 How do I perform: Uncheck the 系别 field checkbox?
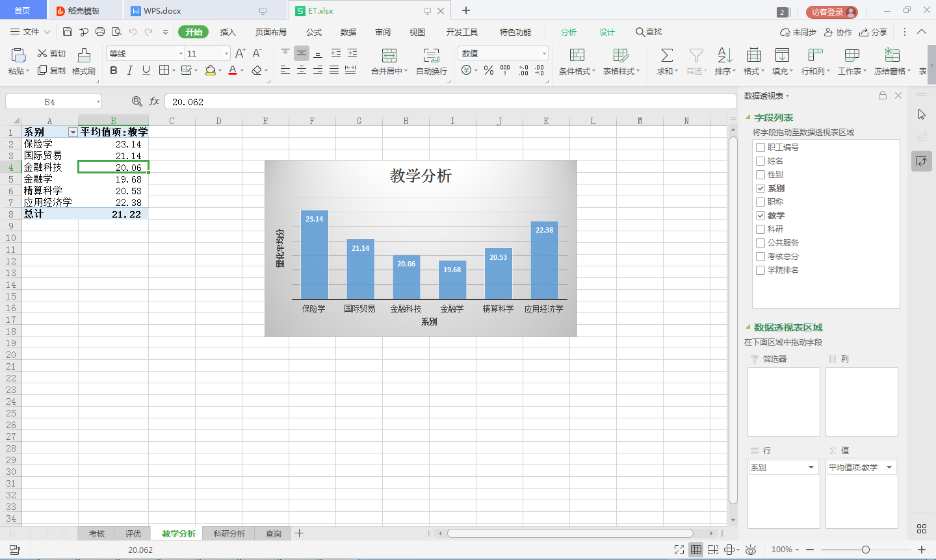[x=760, y=188]
